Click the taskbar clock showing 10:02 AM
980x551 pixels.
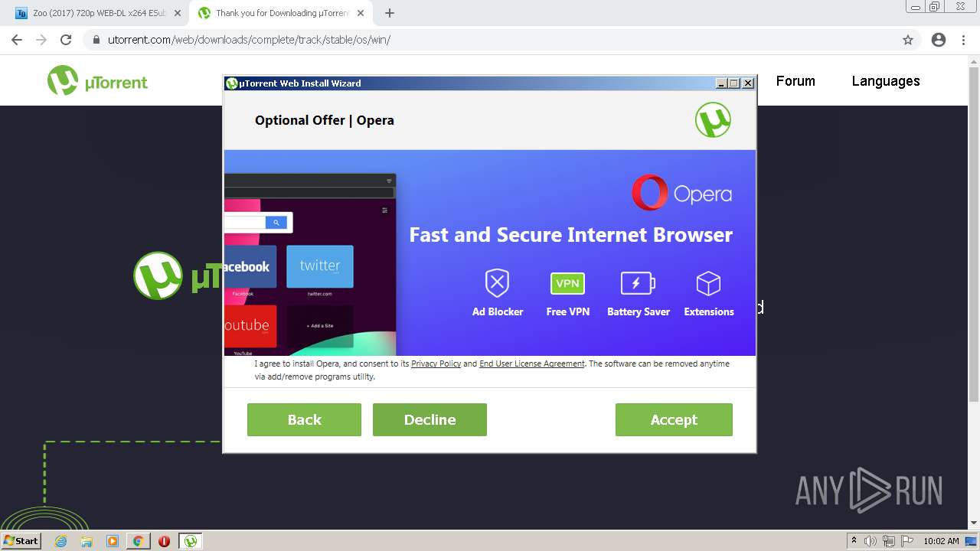tap(941, 541)
